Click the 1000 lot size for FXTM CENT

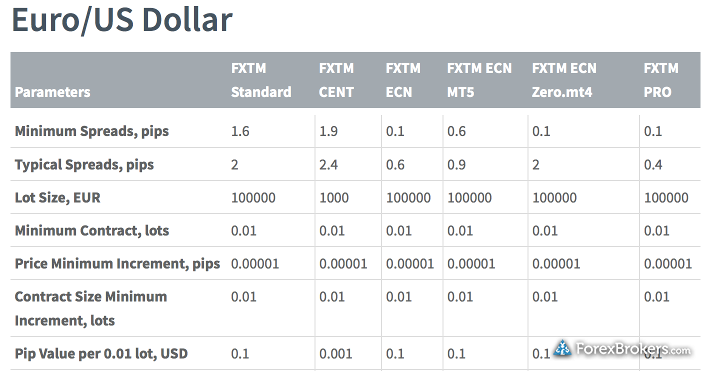click(x=334, y=198)
